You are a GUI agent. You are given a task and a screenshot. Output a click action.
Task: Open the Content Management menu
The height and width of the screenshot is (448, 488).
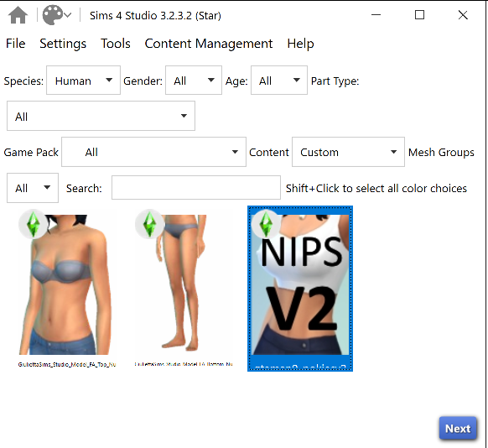[x=209, y=44]
